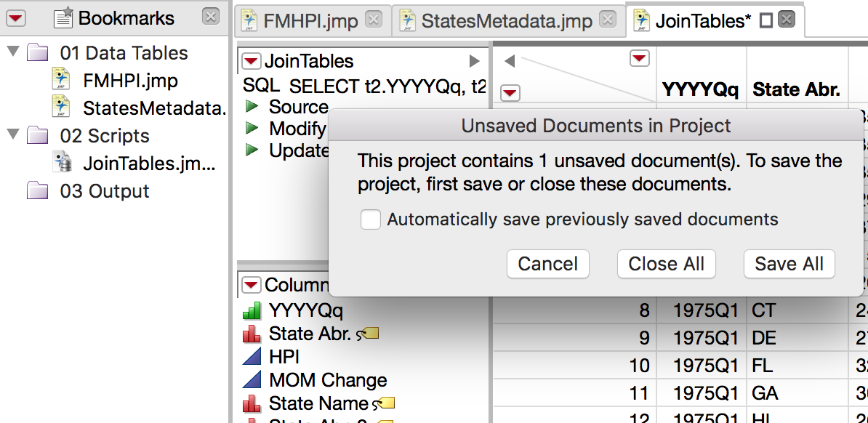The height and width of the screenshot is (423, 868).
Task: Cancel the unsaved documents dialog
Action: click(547, 265)
